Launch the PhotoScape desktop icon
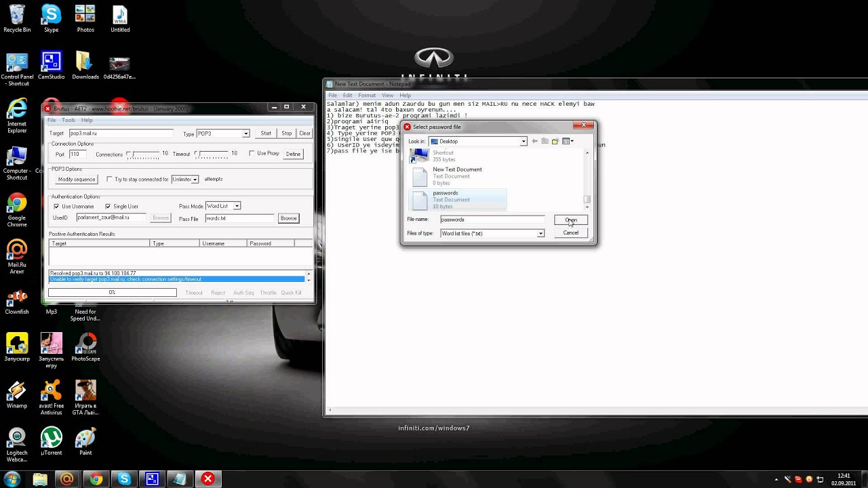This screenshot has width=868, height=488. pos(85,348)
